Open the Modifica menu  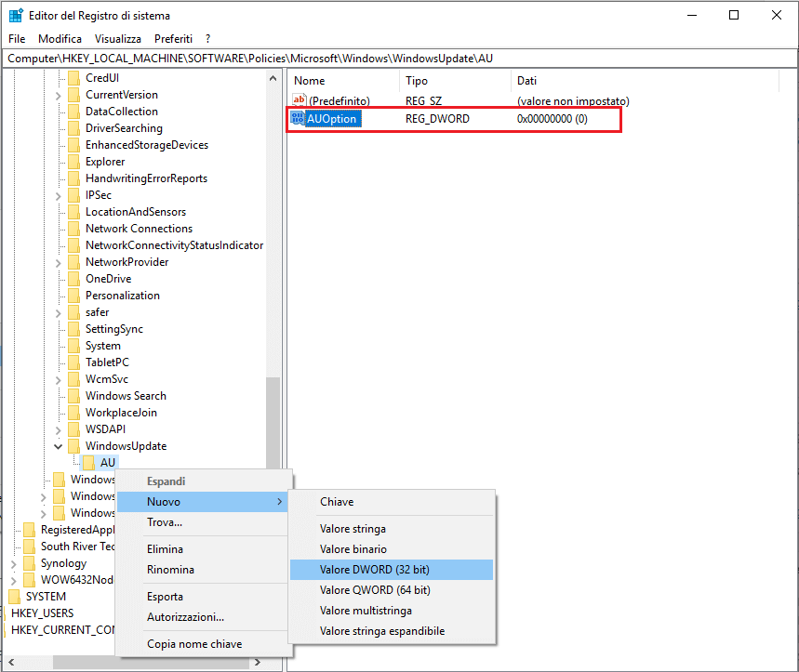[60, 39]
